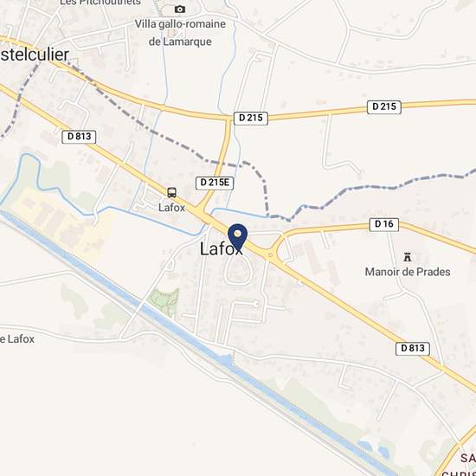Click the D 16 road shield
This screenshot has height=476, width=476.
click(384, 224)
